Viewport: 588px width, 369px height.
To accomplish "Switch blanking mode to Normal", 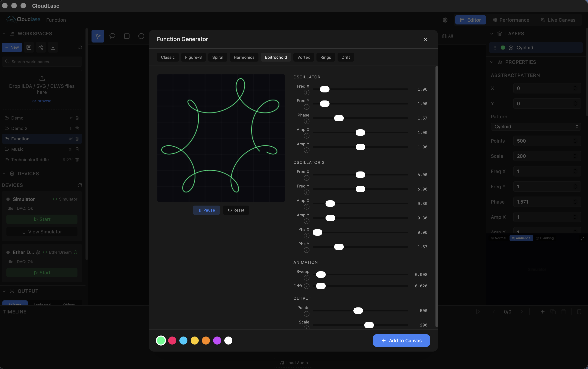I will point(499,238).
